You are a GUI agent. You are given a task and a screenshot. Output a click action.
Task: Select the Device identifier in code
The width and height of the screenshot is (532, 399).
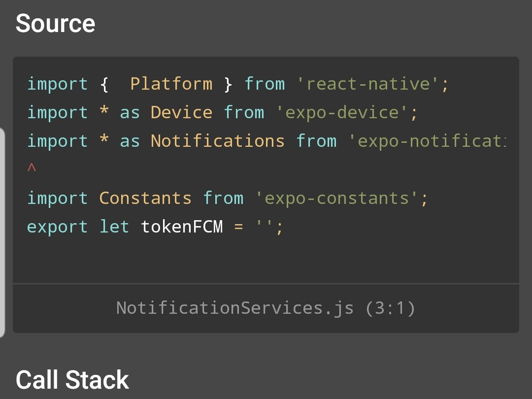click(181, 112)
